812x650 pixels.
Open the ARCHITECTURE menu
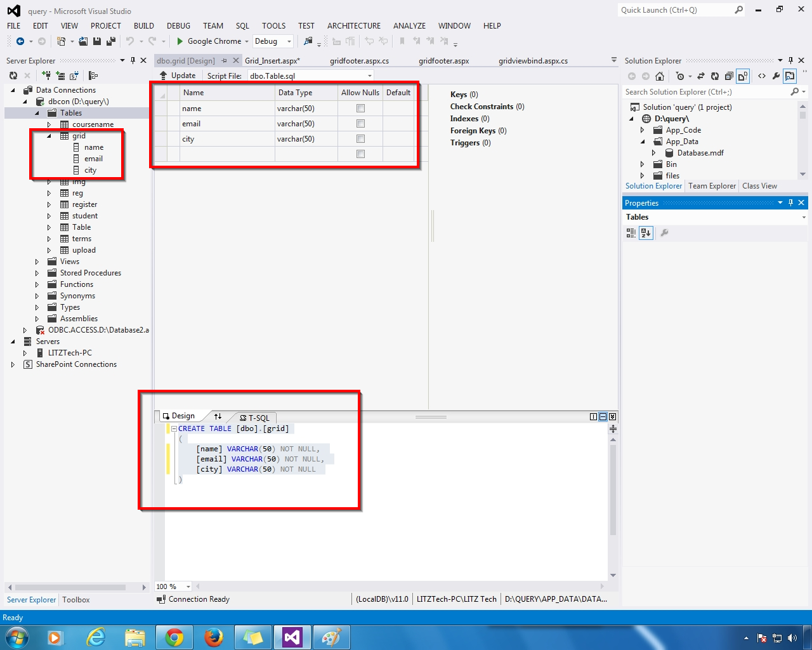354,26
